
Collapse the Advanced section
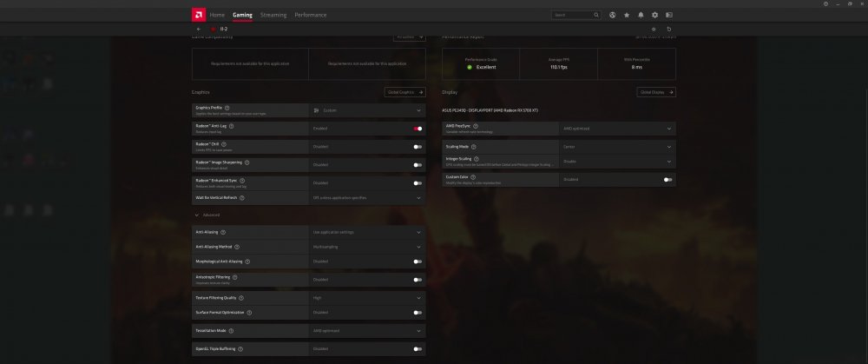coord(207,215)
